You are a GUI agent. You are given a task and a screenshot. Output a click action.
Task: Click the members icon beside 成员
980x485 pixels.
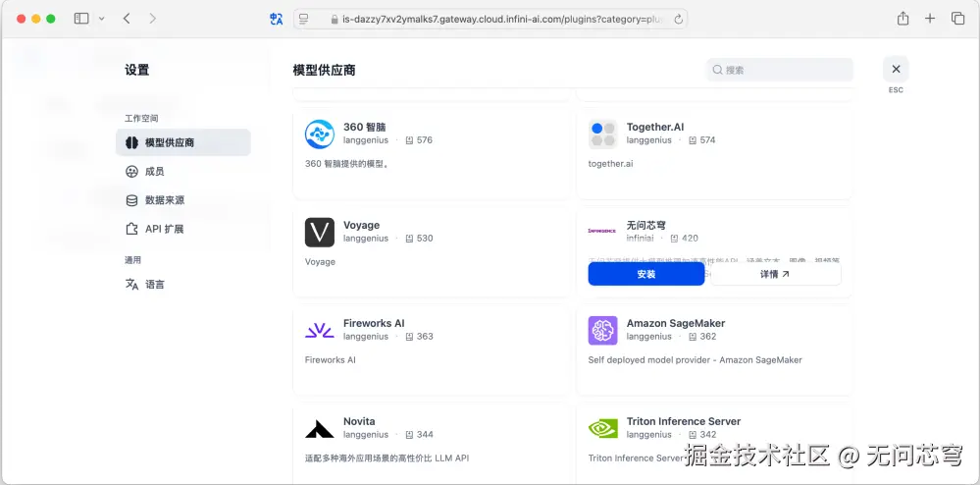pos(131,172)
